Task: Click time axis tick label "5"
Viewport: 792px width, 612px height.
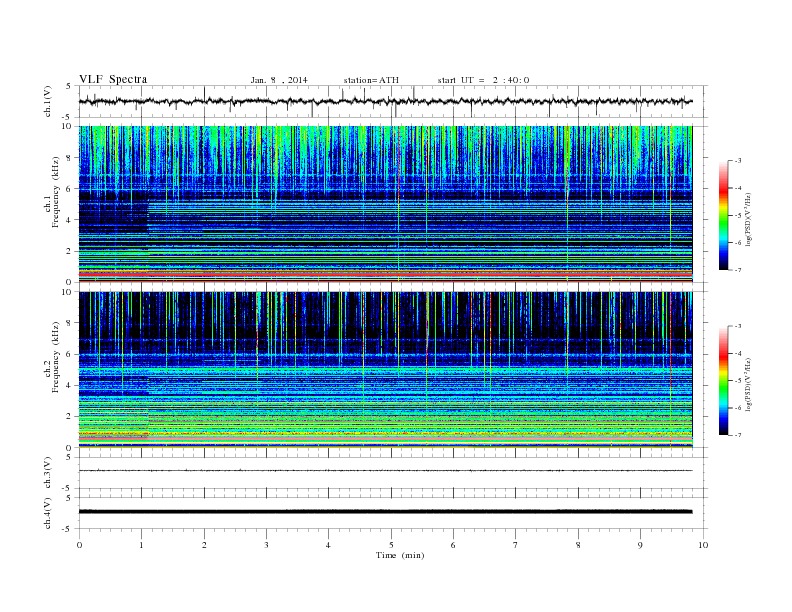Action: click(391, 545)
